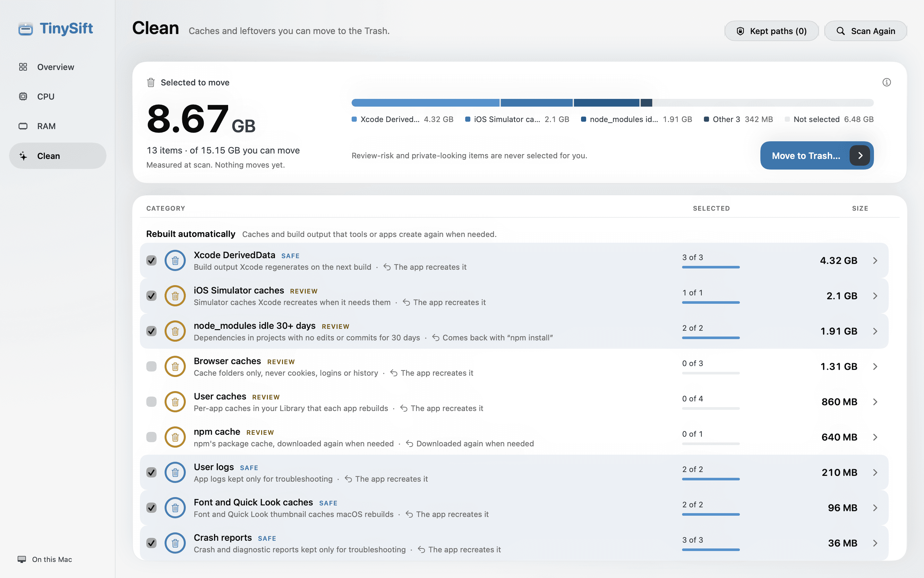The width and height of the screenshot is (924, 578).
Task: Expand the Browser caches row chevron
Action: tap(875, 366)
